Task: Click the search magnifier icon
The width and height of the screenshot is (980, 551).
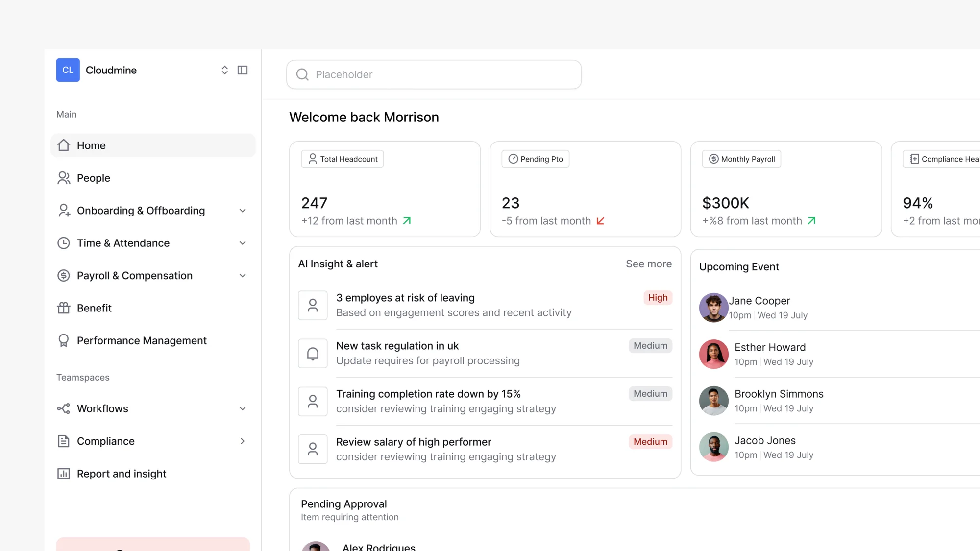Action: click(x=303, y=74)
